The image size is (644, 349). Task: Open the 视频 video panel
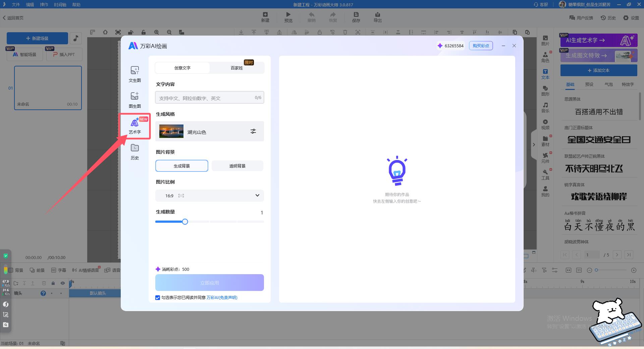click(545, 124)
